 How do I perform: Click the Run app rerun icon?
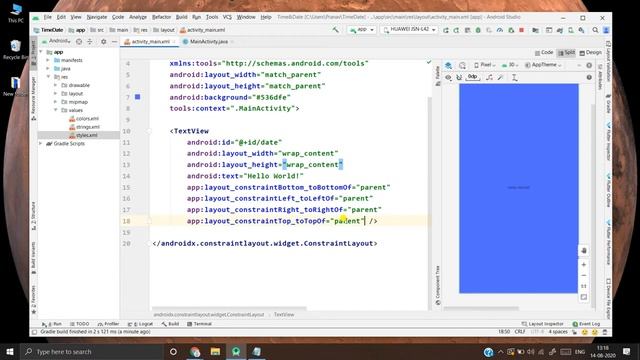coord(446,30)
